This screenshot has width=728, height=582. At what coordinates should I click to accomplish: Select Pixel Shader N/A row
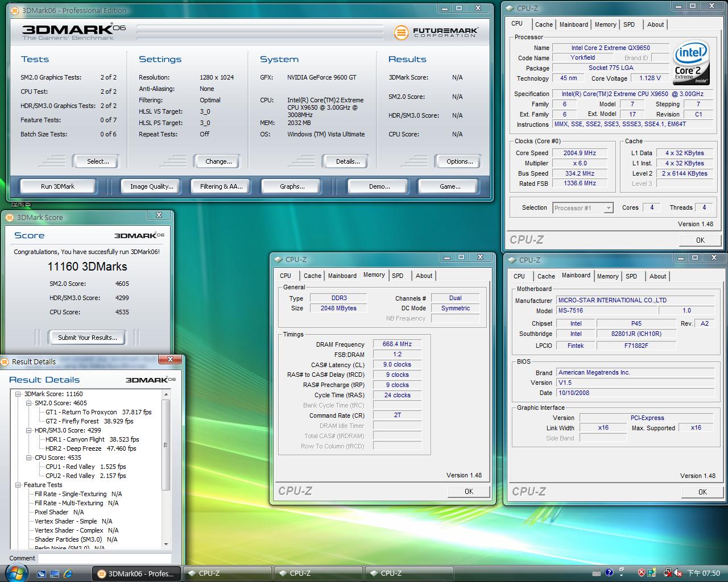pos(59,512)
